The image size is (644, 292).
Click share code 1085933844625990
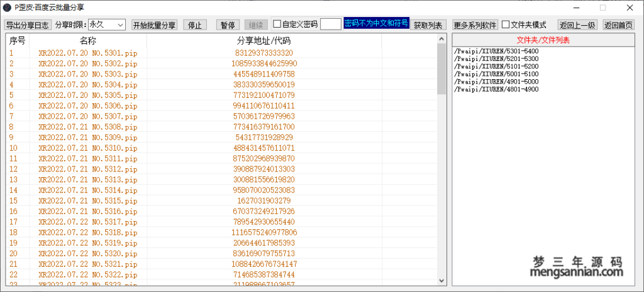point(264,63)
